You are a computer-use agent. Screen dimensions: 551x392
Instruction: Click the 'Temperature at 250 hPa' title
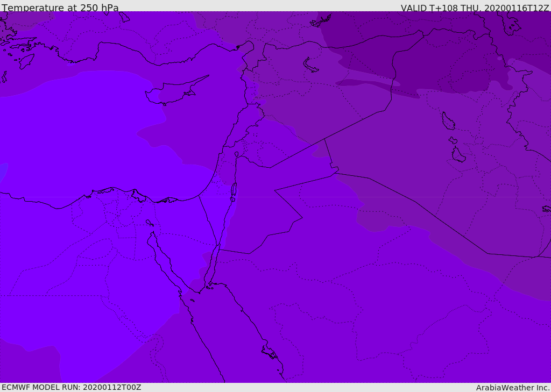60,8
